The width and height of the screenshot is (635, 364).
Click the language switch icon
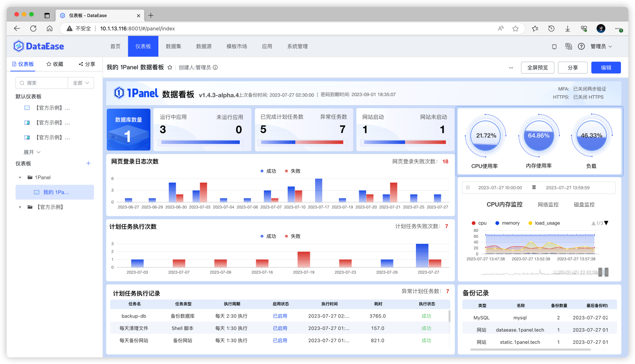pos(569,46)
